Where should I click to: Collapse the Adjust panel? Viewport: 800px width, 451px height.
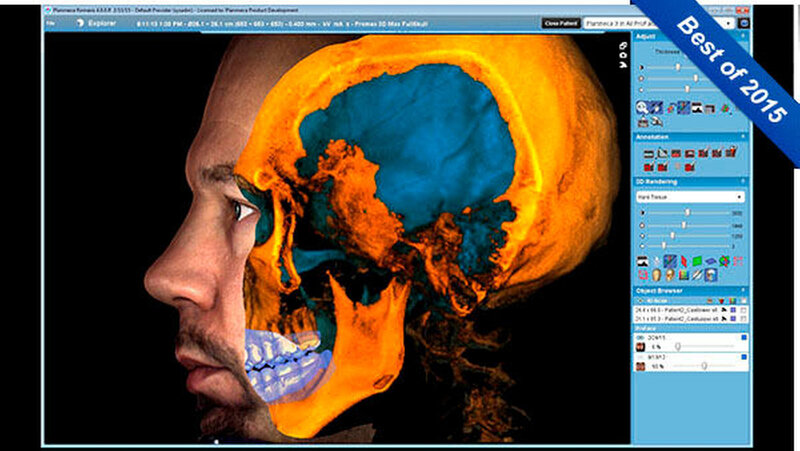tap(743, 37)
